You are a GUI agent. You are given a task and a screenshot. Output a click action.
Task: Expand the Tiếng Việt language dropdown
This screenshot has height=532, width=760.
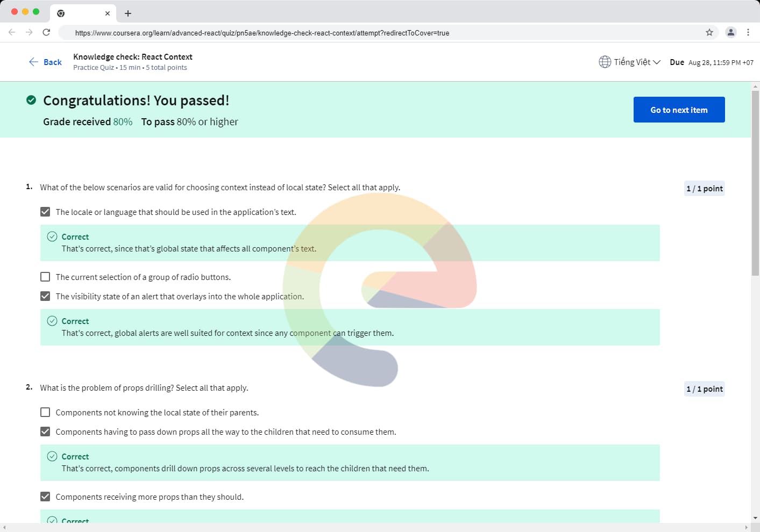pyautogui.click(x=636, y=62)
